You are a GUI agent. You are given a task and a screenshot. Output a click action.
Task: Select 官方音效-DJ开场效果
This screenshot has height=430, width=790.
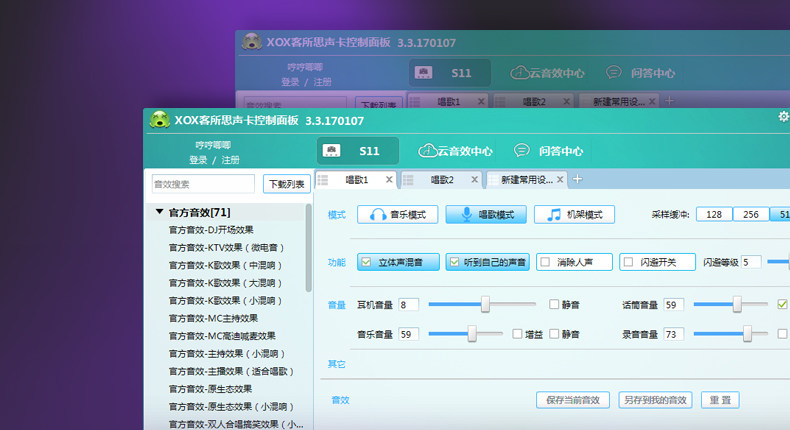click(x=211, y=230)
